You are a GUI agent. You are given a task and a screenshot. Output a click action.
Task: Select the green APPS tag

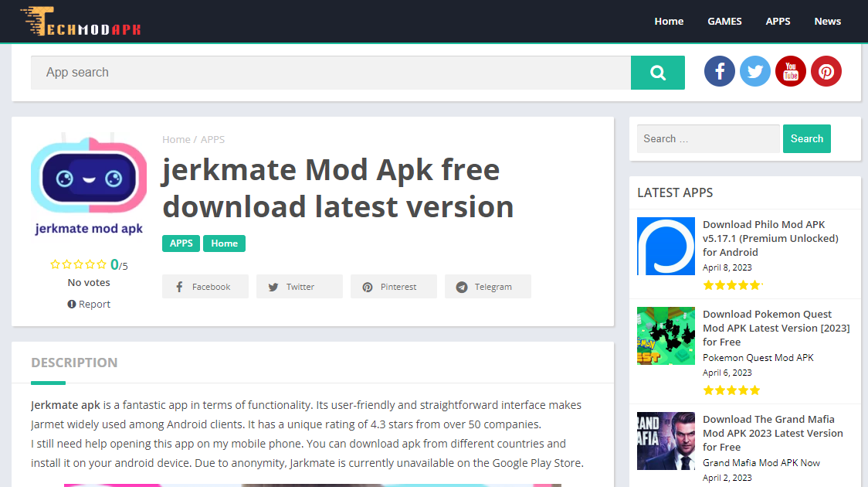pos(181,243)
